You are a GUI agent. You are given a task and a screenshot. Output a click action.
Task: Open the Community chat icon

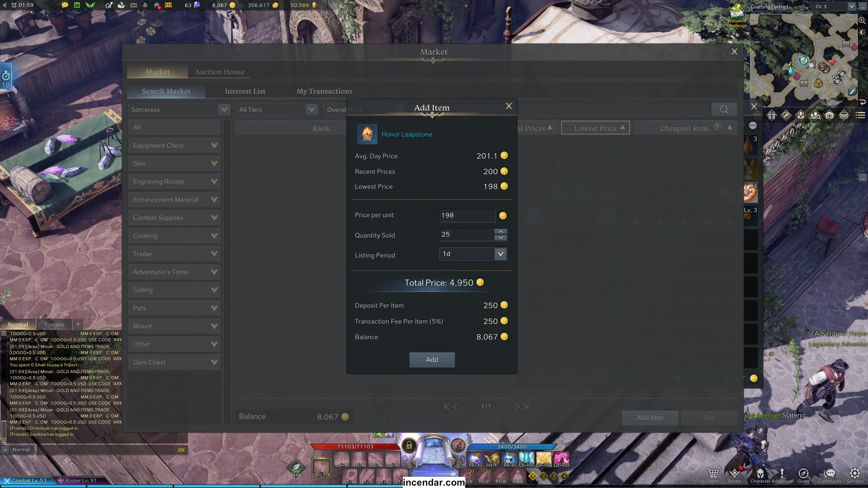coord(829,475)
